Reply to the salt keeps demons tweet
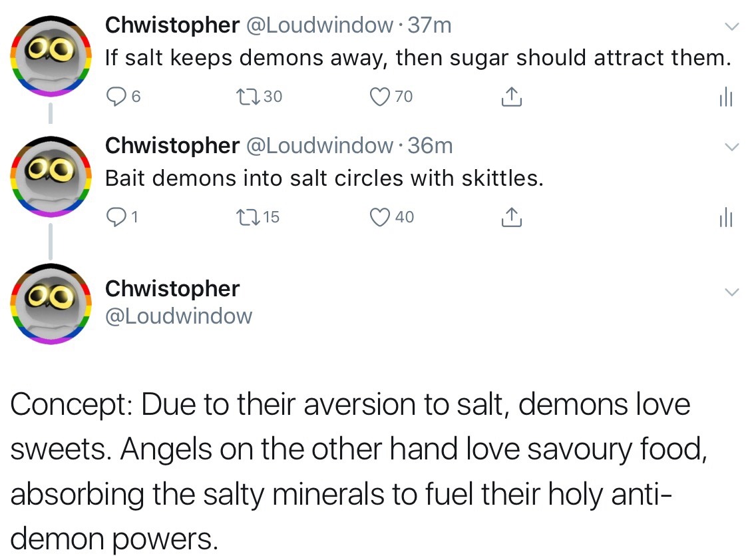 click(x=116, y=97)
